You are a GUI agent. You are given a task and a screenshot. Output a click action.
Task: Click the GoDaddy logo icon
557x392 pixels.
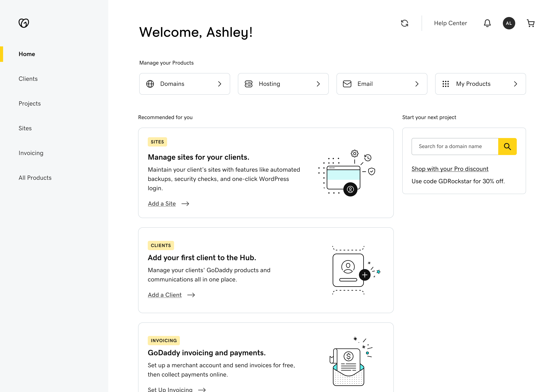tap(24, 23)
